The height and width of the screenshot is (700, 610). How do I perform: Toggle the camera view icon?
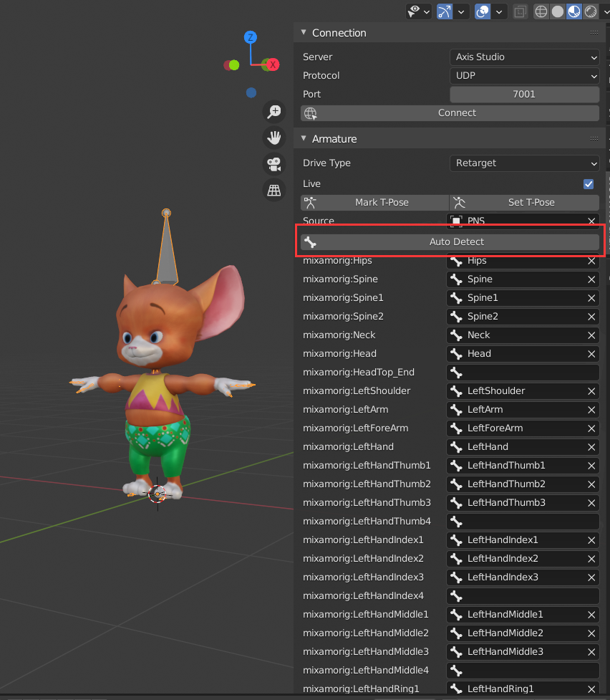(x=274, y=164)
